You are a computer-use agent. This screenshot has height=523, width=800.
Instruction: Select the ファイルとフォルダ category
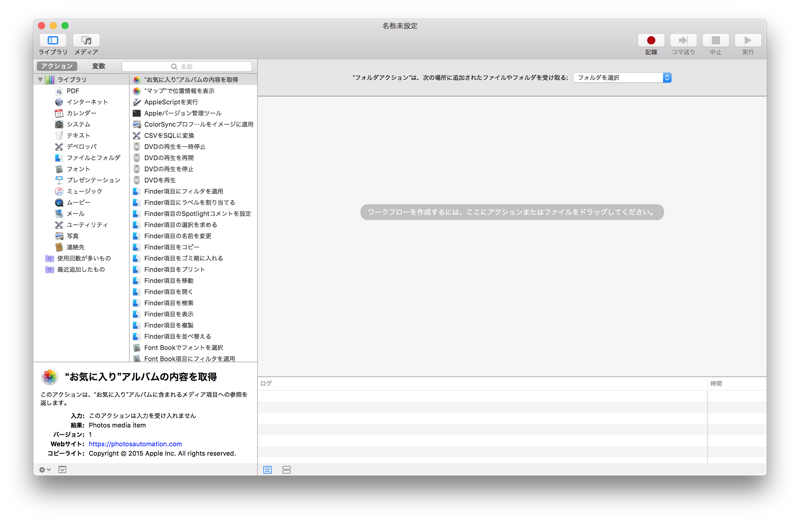[88, 158]
